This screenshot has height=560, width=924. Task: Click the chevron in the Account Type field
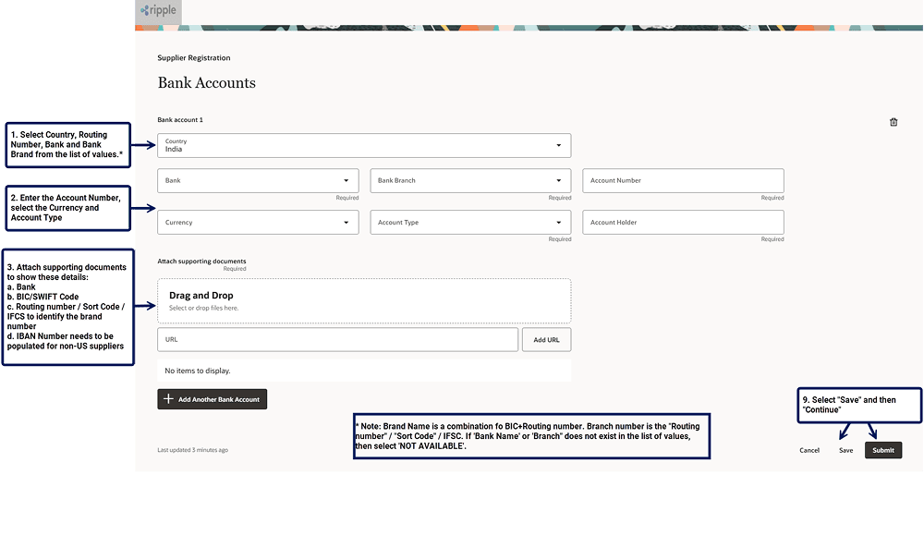(x=558, y=222)
